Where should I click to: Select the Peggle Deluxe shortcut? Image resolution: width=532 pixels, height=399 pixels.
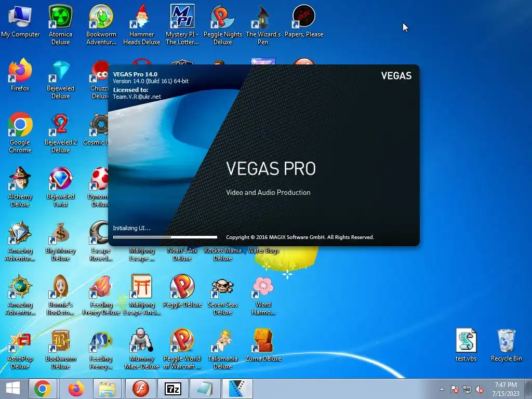pyautogui.click(x=182, y=292)
